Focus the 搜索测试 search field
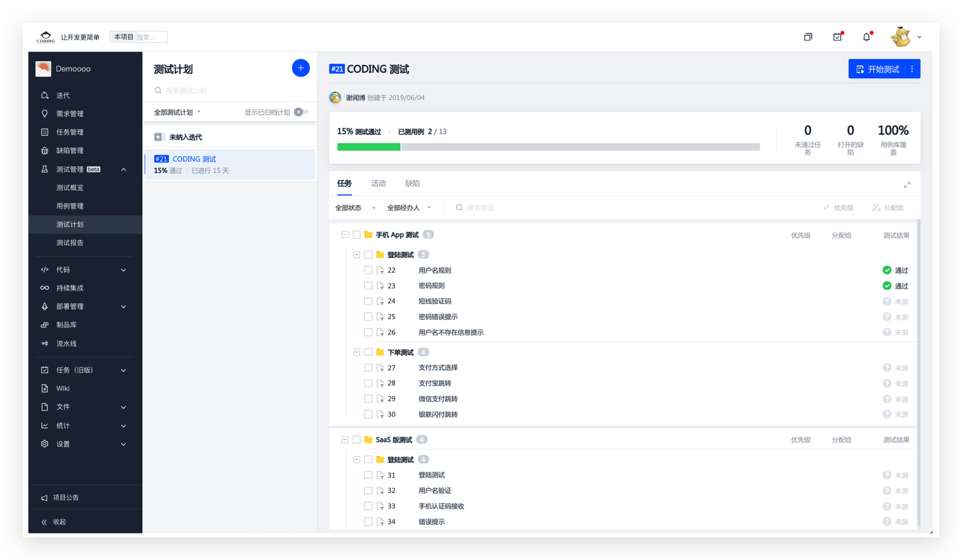The width and height of the screenshot is (962, 560). [480, 208]
